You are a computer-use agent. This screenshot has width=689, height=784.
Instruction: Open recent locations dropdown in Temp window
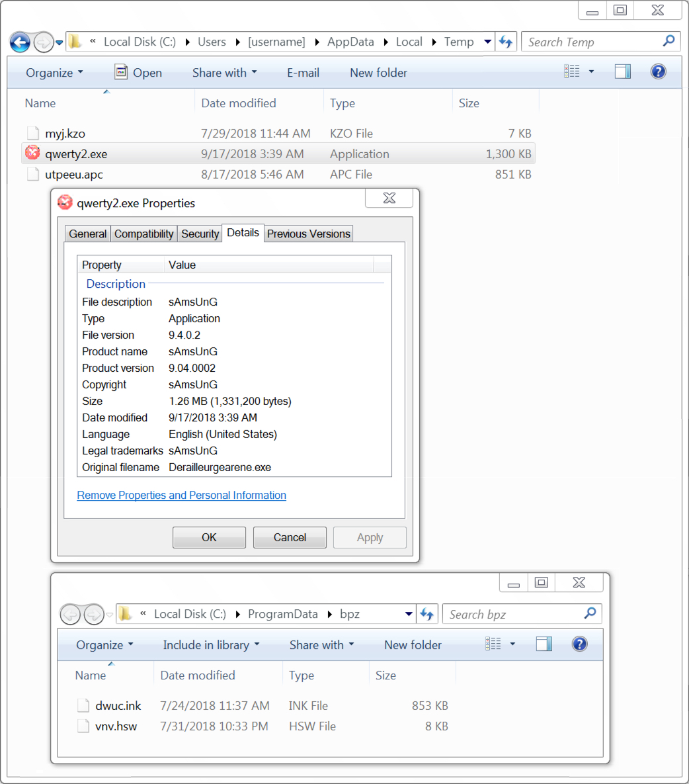[x=60, y=42]
